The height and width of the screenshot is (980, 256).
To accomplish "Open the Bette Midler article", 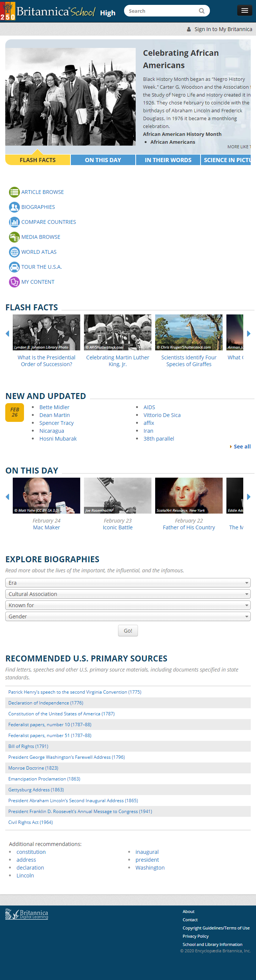I will pyautogui.click(x=54, y=407).
